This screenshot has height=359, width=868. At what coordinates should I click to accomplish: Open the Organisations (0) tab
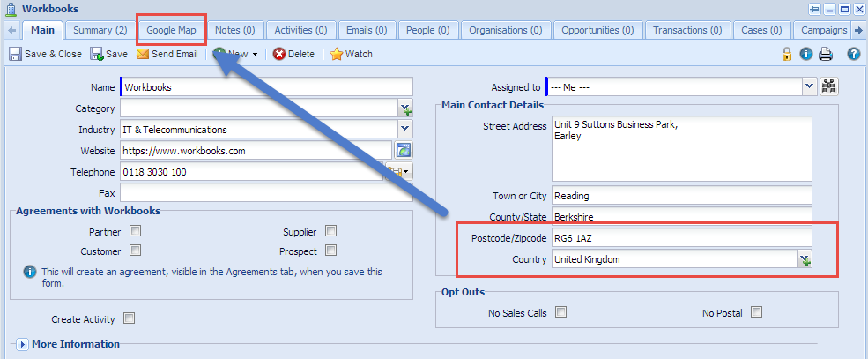point(506,31)
